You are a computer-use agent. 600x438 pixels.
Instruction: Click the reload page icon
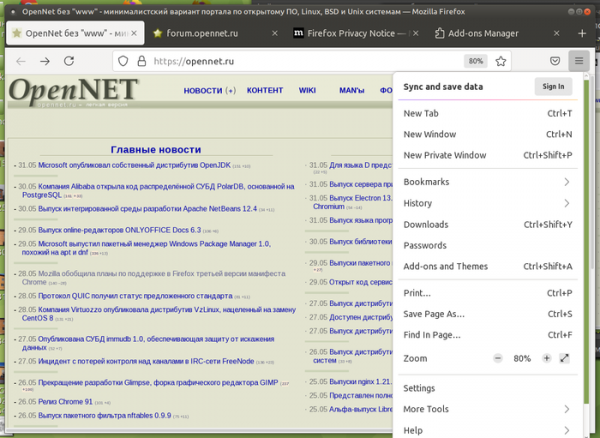(x=71, y=61)
